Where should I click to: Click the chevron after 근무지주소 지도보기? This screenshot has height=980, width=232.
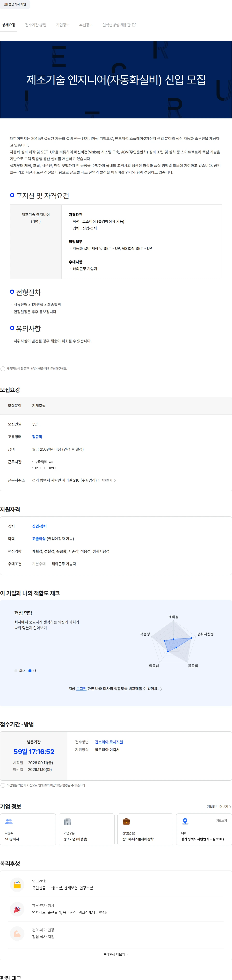click(x=115, y=480)
